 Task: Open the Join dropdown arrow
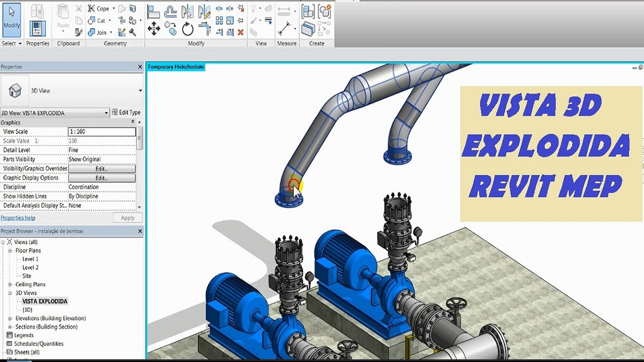point(111,32)
